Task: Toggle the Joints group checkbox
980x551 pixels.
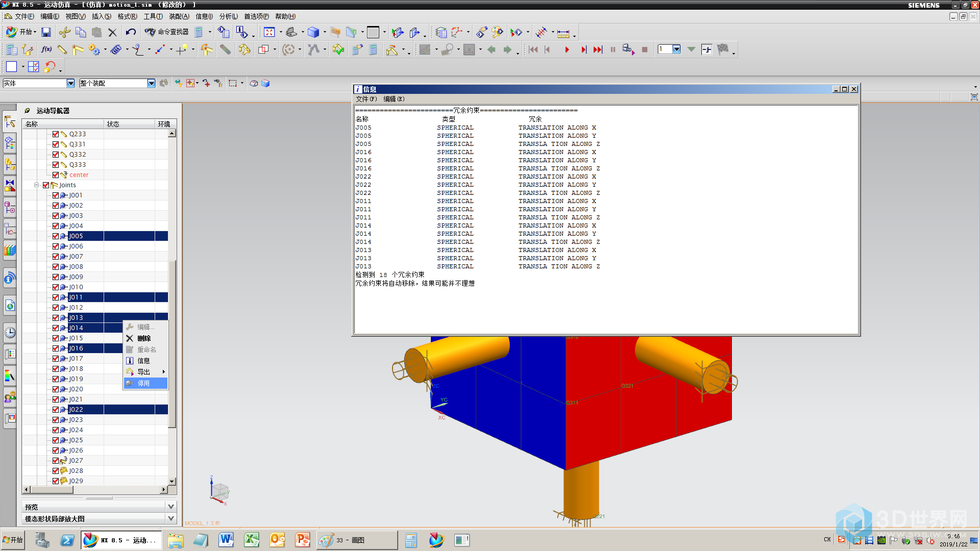Action: pos(46,185)
